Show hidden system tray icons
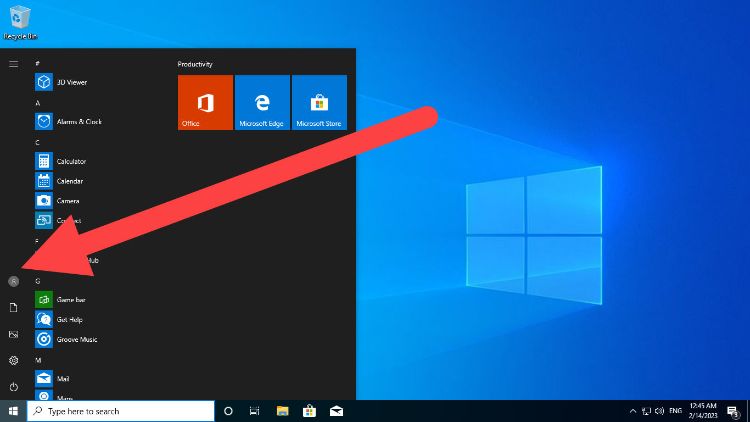This screenshot has height=422, width=750. [x=632, y=411]
